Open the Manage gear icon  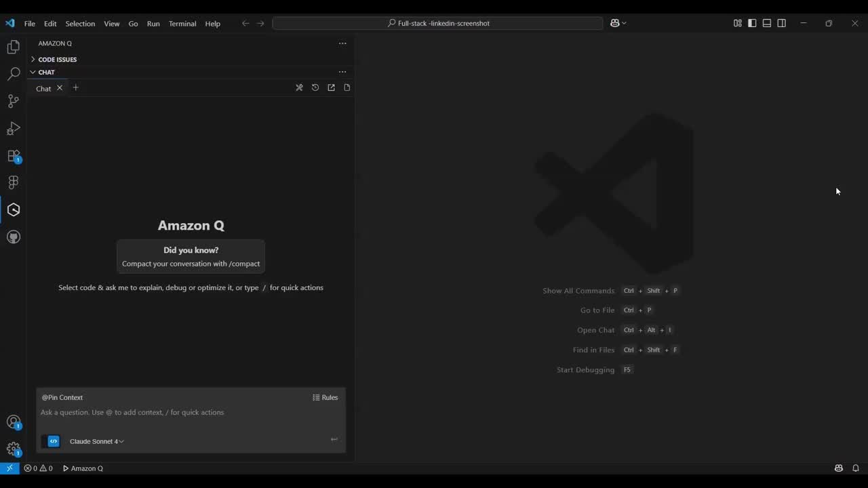(x=14, y=449)
